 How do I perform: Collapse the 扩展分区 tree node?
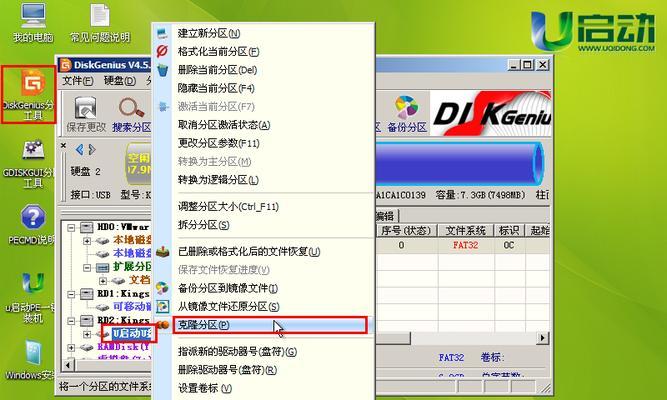click(87, 268)
